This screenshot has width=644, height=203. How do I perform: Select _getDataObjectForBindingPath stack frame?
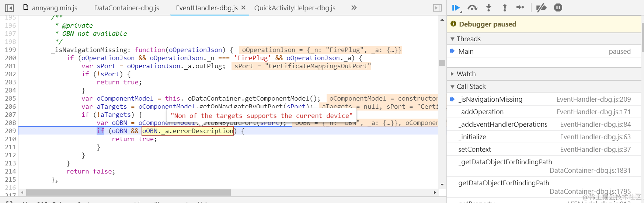click(544, 166)
